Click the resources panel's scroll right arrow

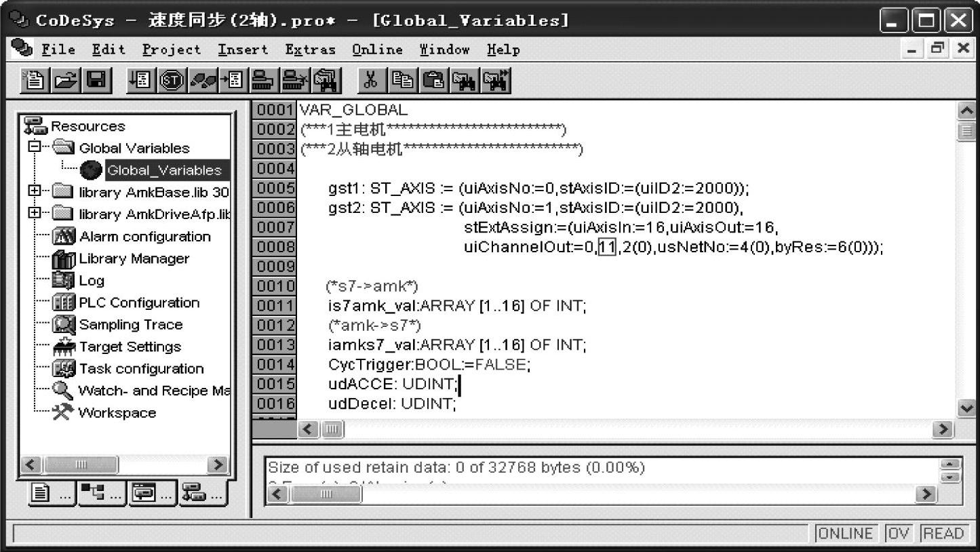coord(218,465)
